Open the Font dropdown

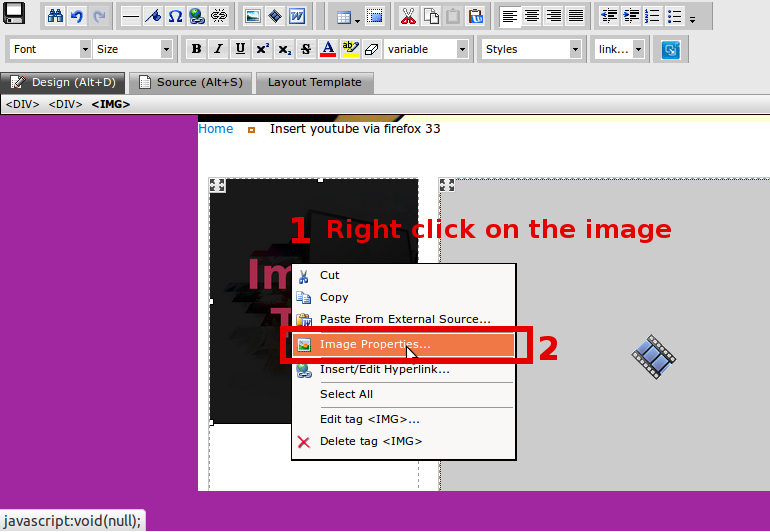pyautogui.click(x=51, y=49)
